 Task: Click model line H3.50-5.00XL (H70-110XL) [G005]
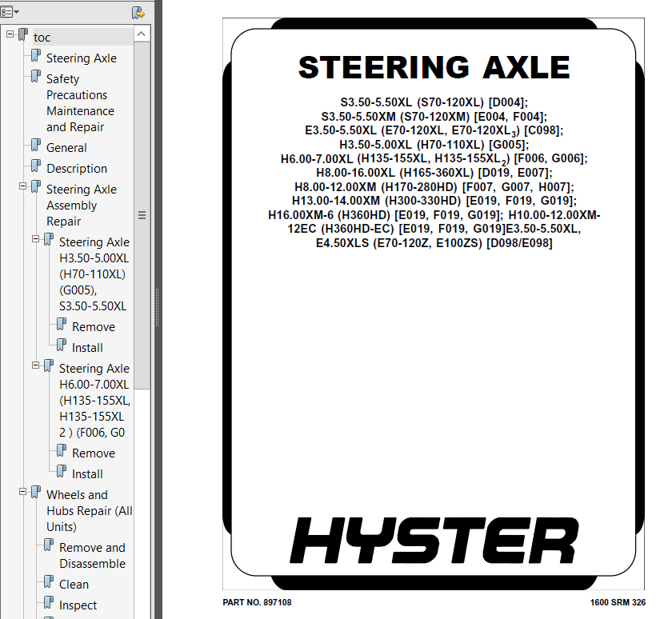[434, 145]
